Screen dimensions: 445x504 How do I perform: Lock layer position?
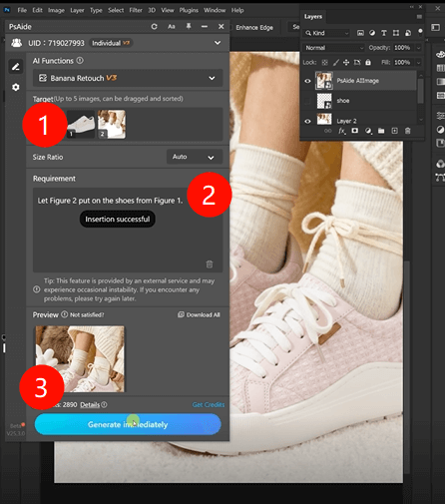pyautogui.click(x=346, y=62)
